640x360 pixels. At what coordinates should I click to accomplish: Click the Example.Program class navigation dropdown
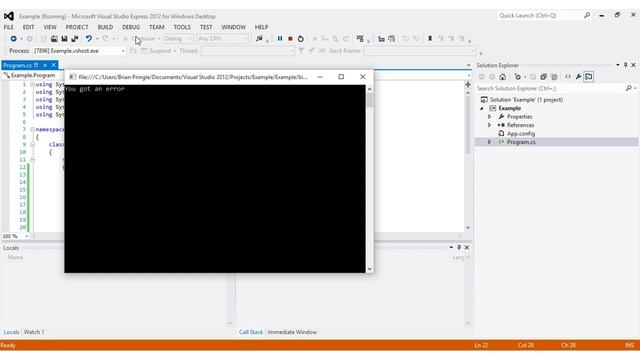pyautogui.click(x=33, y=75)
